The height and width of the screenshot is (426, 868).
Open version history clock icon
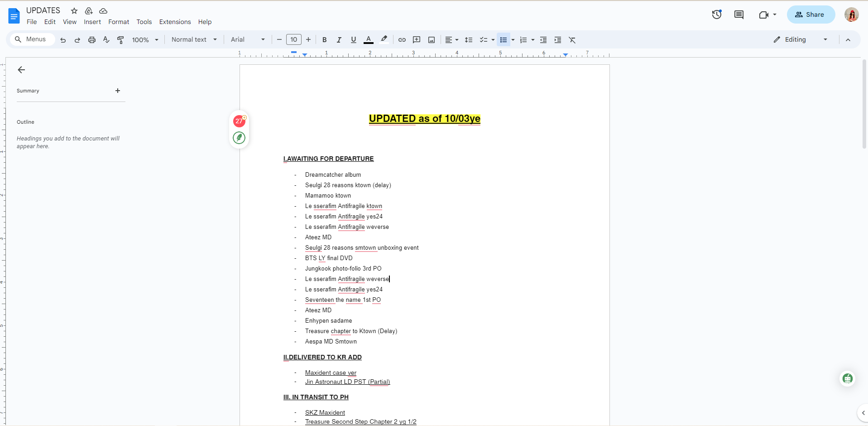(717, 15)
